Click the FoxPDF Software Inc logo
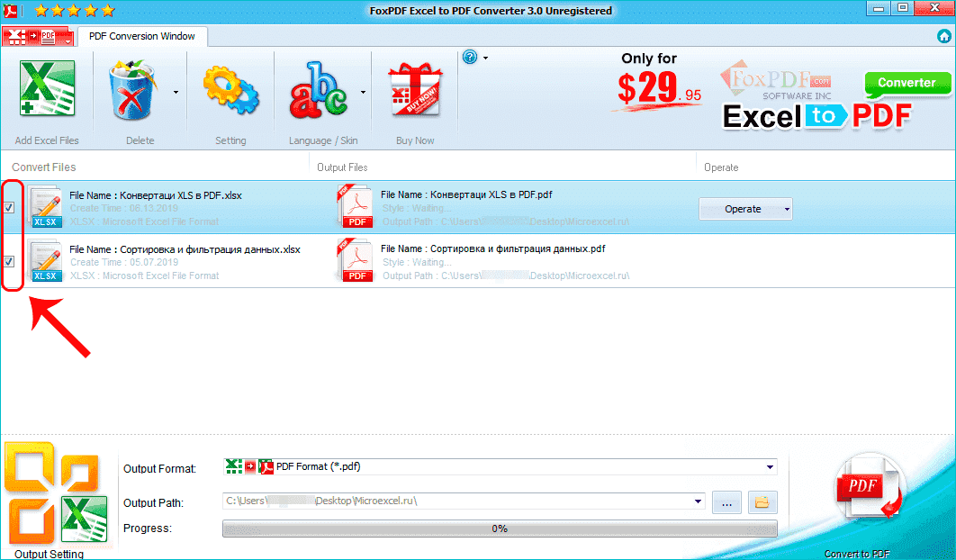Image resolution: width=956 pixels, height=560 pixels. 776,80
